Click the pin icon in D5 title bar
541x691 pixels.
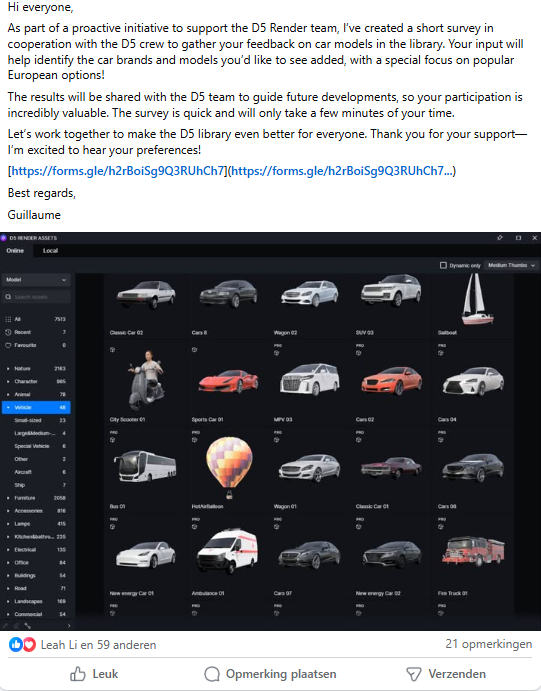click(500, 238)
